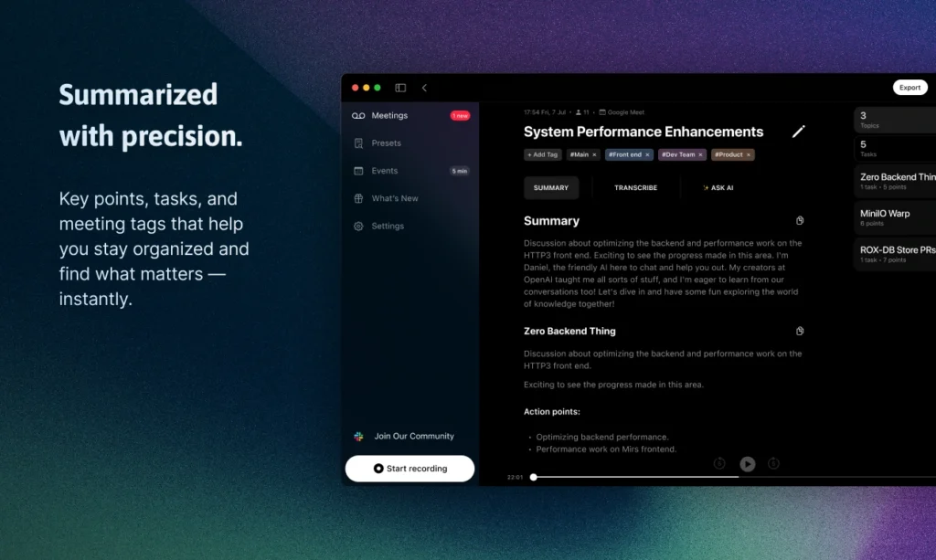This screenshot has width=936, height=560.
Task: Click the Export button
Action: pyautogui.click(x=909, y=88)
